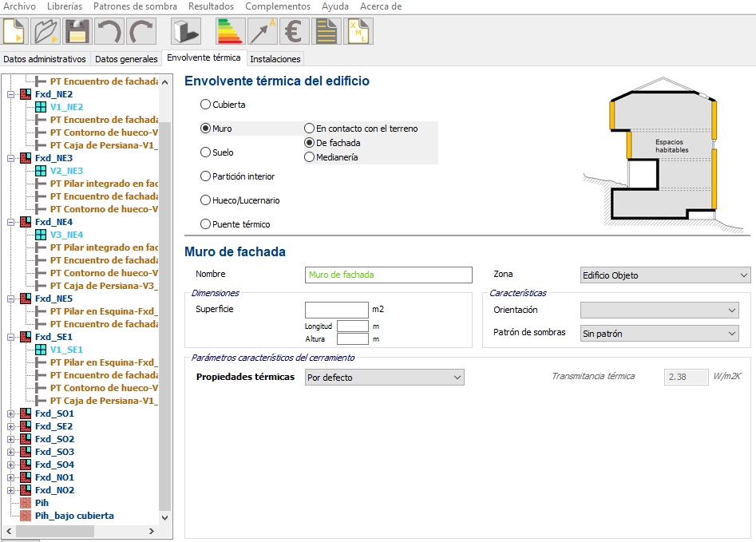Open a project with the folder icon

46,32
